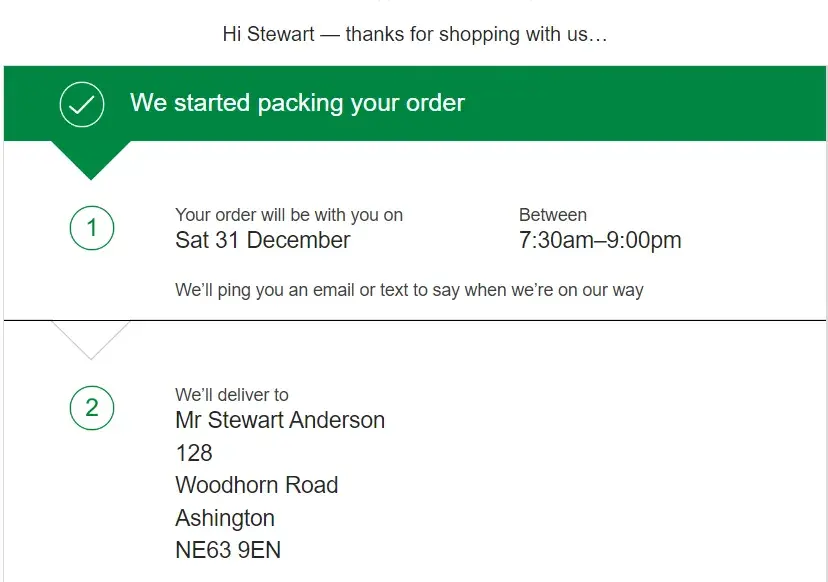Click the 'We'll deliver to' label
This screenshot has width=828, height=582.
(x=232, y=395)
